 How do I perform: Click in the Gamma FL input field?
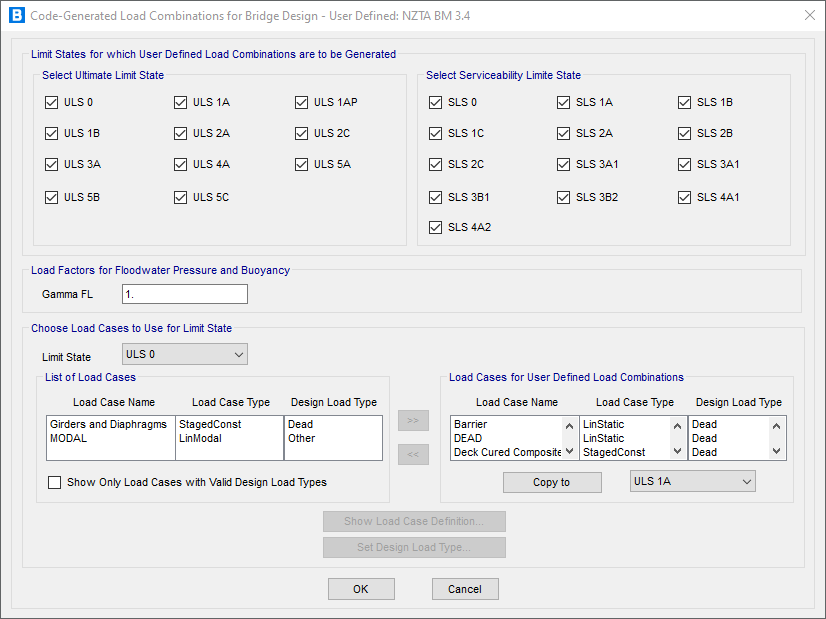pyautogui.click(x=184, y=294)
